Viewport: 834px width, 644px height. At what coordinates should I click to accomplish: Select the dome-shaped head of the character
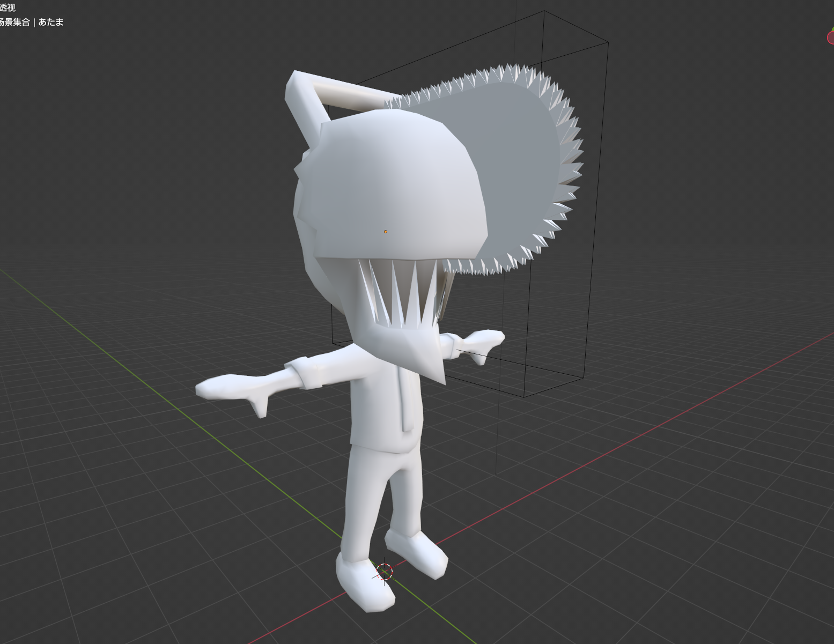click(x=392, y=182)
